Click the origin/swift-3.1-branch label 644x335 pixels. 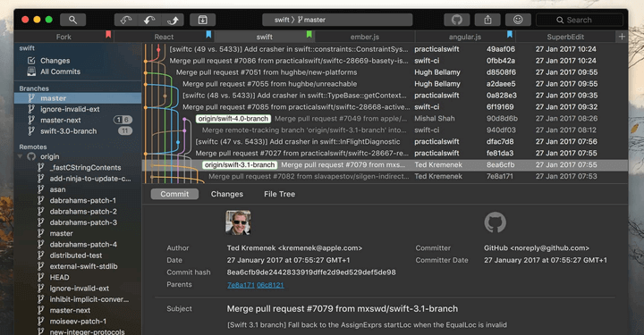(x=240, y=165)
